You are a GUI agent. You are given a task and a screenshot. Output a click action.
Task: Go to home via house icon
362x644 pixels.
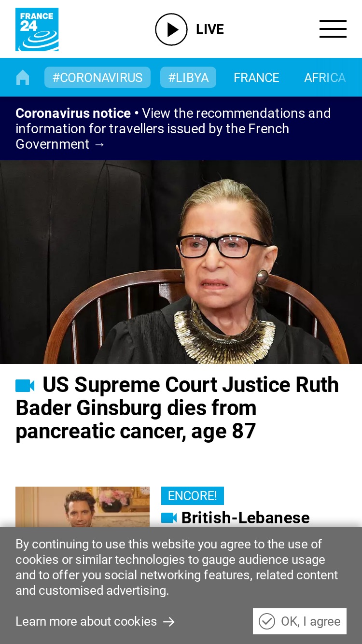click(23, 77)
